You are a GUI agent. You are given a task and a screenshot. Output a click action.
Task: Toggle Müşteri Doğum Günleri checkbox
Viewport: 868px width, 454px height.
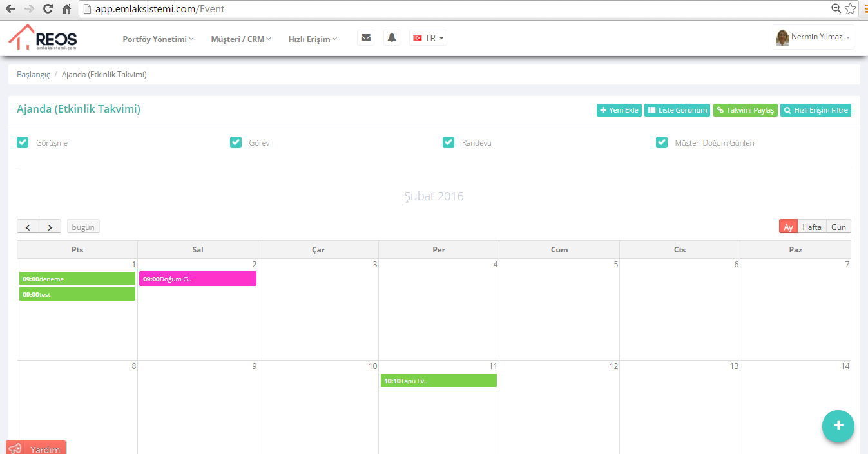(662, 142)
